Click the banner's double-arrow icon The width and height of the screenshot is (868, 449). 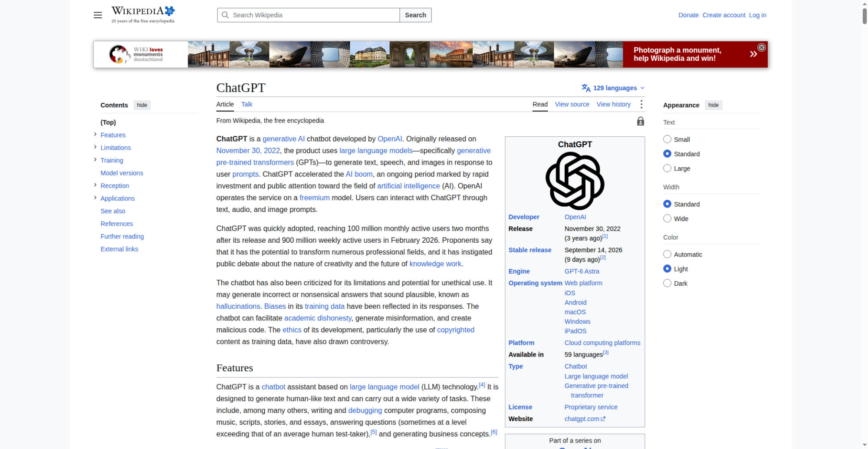point(753,54)
